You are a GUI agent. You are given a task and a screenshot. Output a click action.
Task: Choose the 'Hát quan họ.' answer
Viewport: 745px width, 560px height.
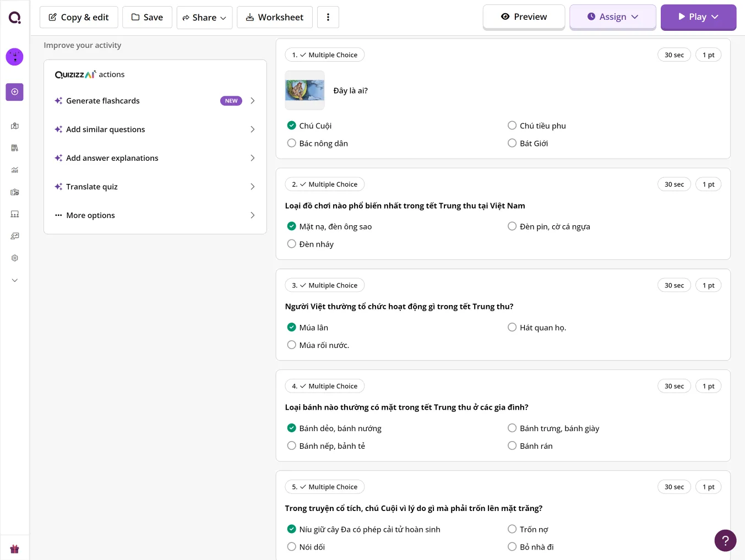click(512, 328)
